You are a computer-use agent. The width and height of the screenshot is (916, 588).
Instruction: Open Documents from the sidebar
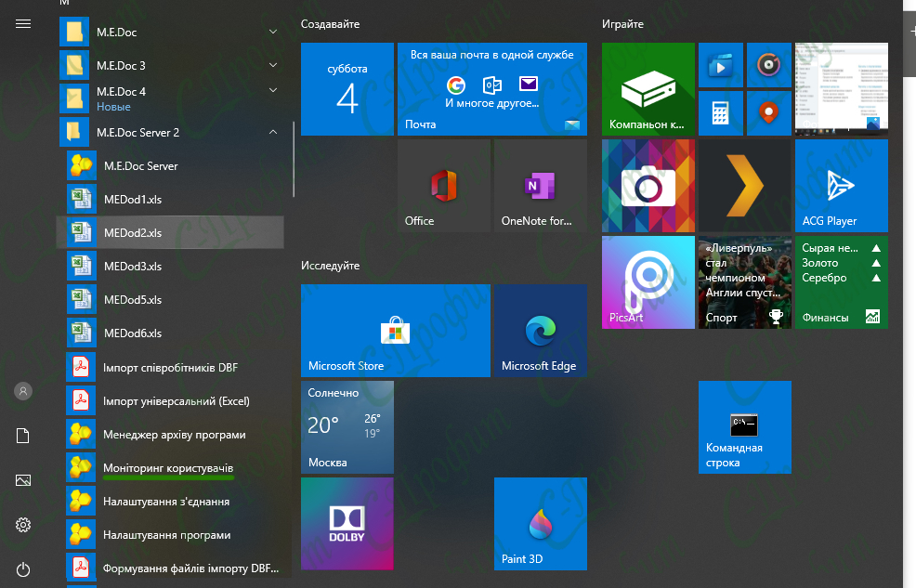point(23,436)
